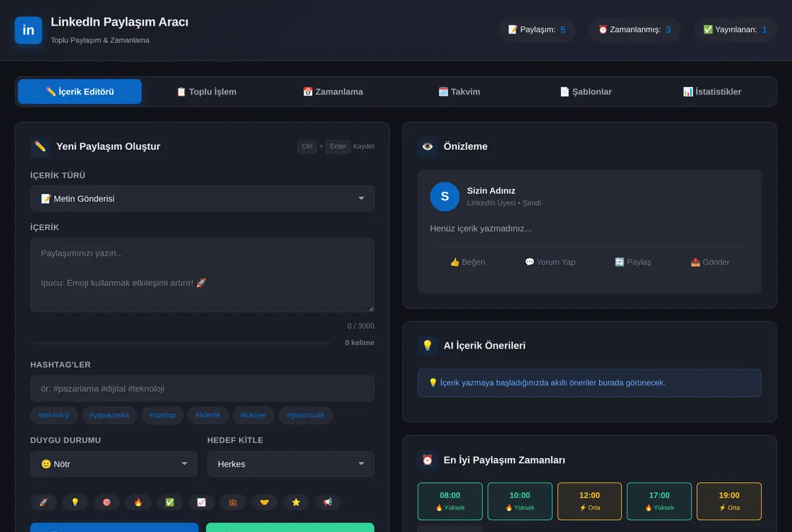
Task: Open the Duygu Durumu dropdown showing Nötr
Action: (114, 464)
